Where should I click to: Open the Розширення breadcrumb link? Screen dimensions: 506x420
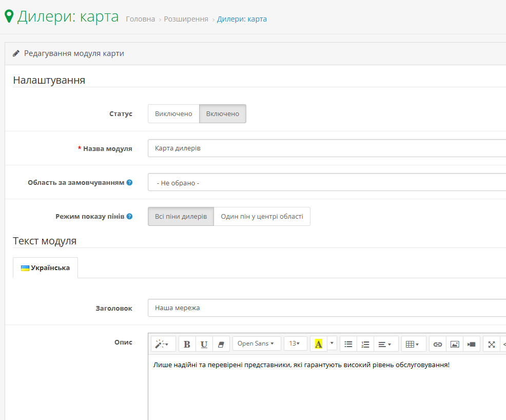tap(186, 19)
